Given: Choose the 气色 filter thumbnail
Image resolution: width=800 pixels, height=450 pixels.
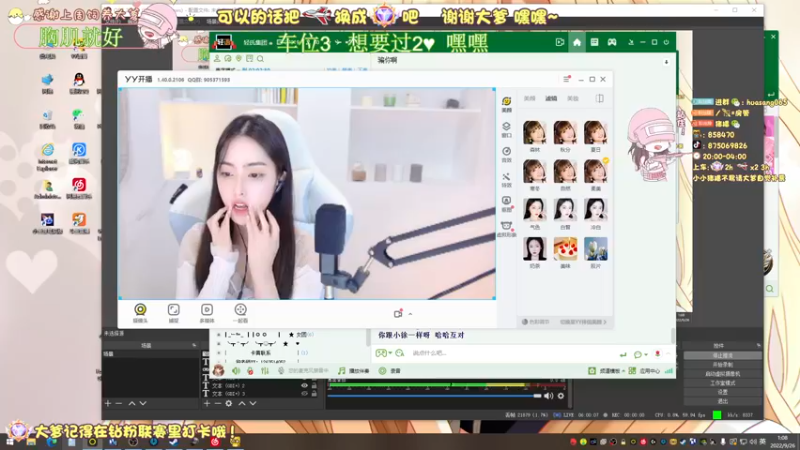Looking at the screenshot, I should click(535, 210).
